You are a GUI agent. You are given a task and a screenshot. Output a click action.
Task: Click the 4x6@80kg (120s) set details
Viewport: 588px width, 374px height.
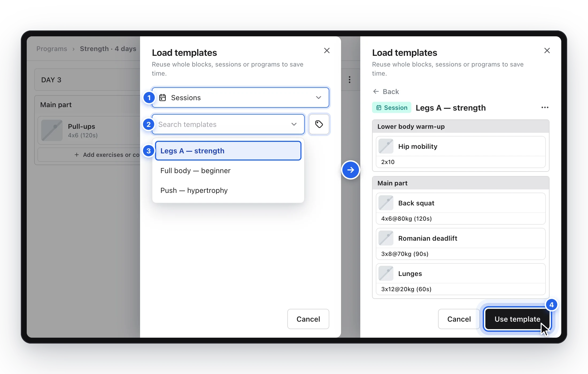click(406, 219)
